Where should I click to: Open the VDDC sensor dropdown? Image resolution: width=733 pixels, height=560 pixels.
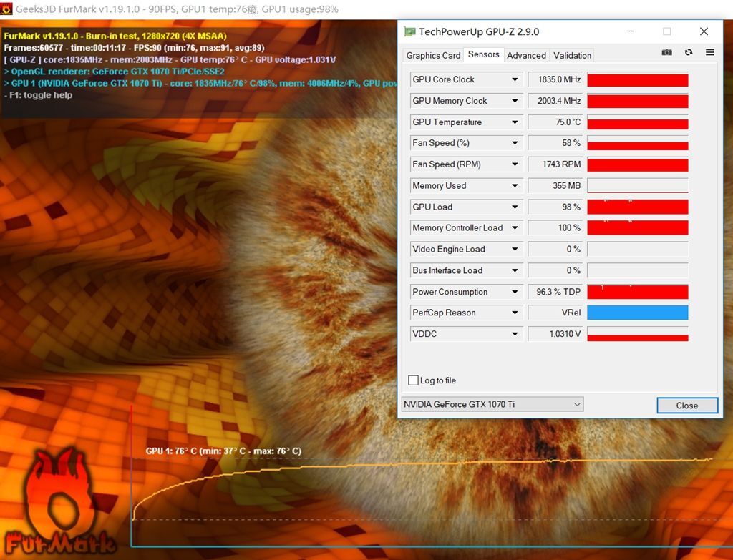click(515, 334)
